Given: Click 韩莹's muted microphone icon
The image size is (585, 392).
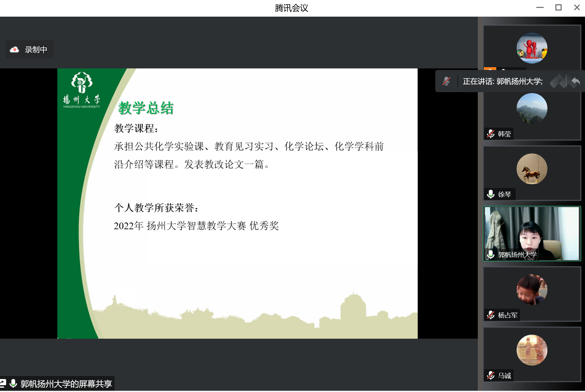Looking at the screenshot, I should (x=491, y=134).
